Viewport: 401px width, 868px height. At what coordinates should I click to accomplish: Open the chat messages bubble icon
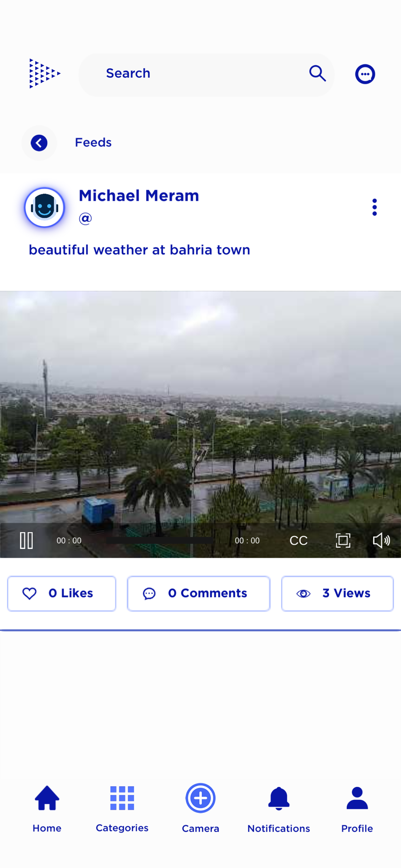click(365, 74)
